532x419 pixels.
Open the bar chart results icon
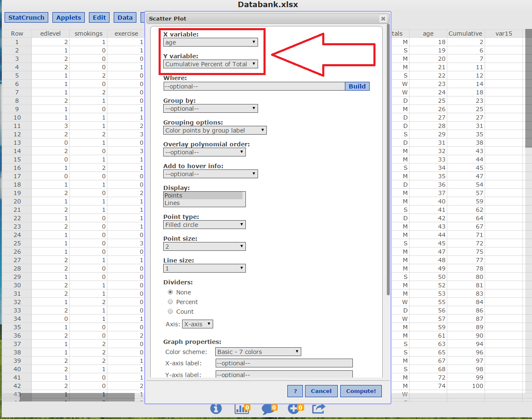[242, 408]
